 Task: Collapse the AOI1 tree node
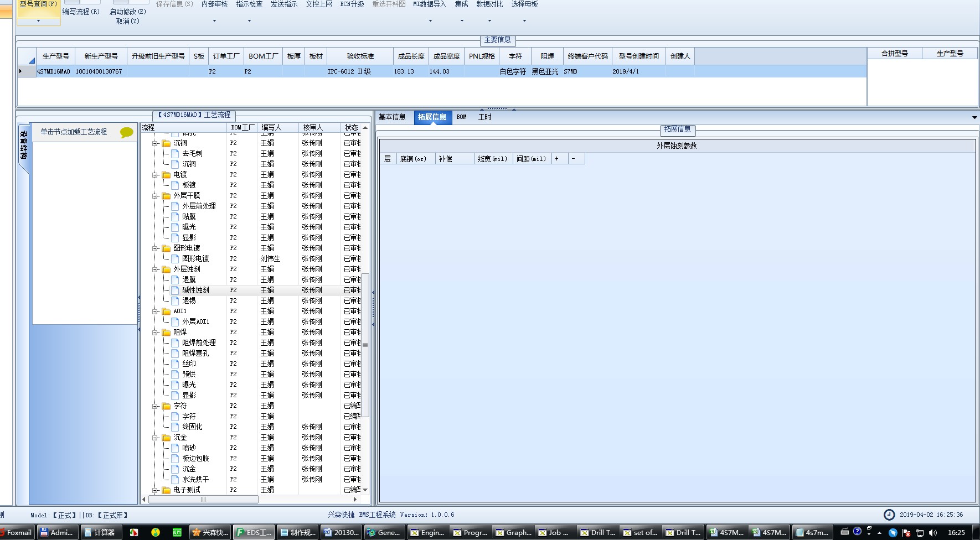[x=156, y=311]
